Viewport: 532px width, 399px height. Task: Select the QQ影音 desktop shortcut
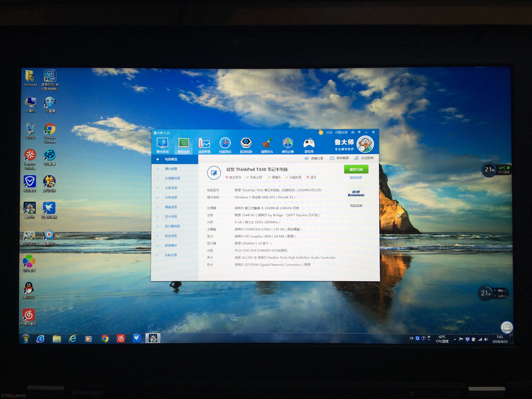click(x=49, y=158)
